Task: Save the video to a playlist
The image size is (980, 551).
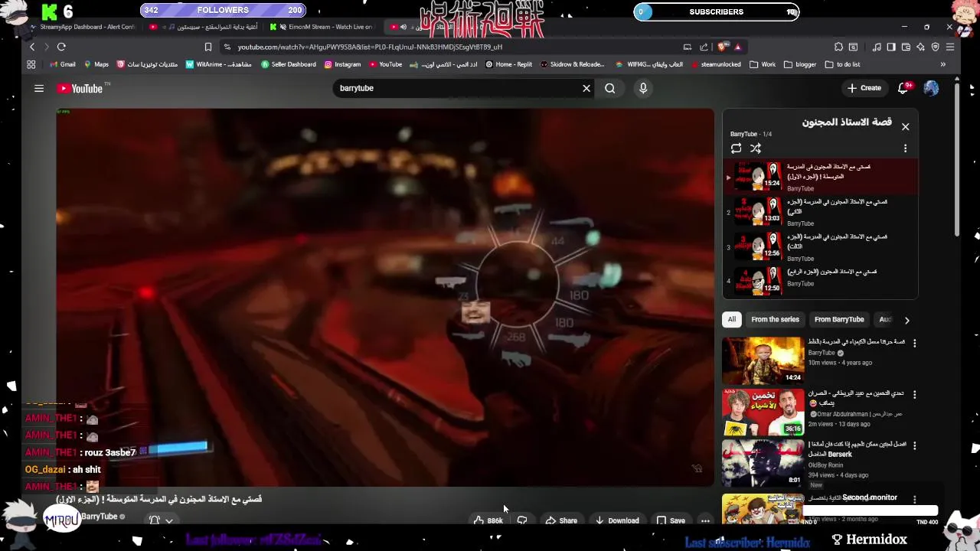Action: (671, 520)
